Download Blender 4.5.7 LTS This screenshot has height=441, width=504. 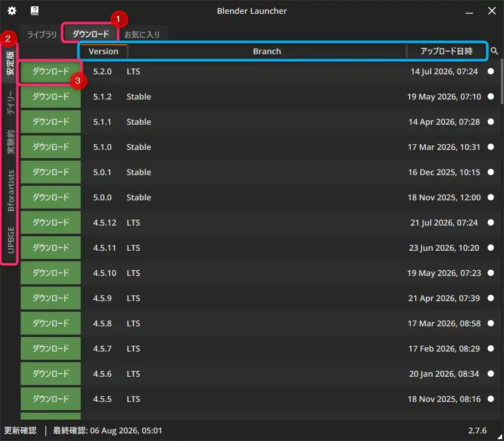coord(51,348)
